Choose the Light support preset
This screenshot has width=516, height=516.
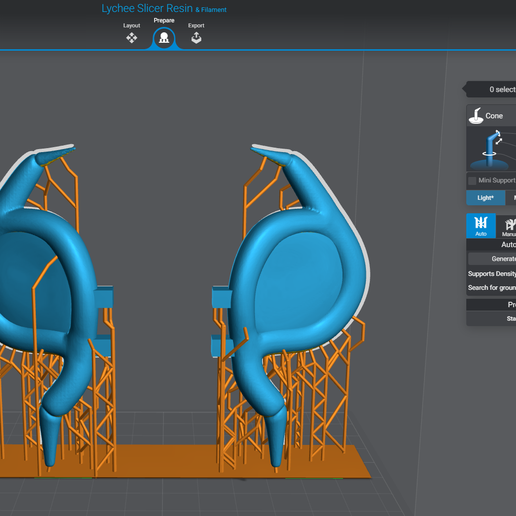coord(485,198)
